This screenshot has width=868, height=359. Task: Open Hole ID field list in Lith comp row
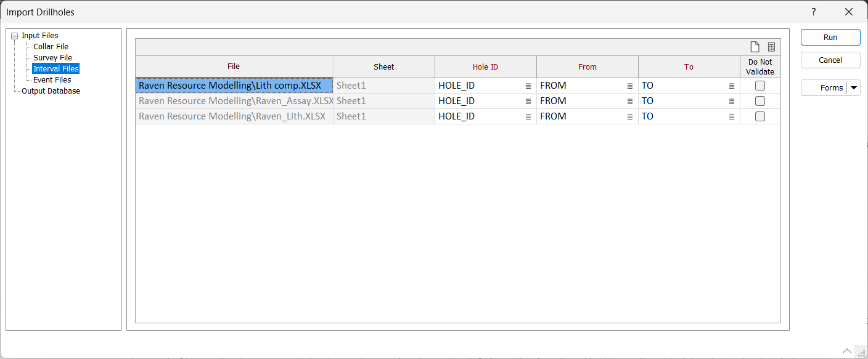point(528,86)
